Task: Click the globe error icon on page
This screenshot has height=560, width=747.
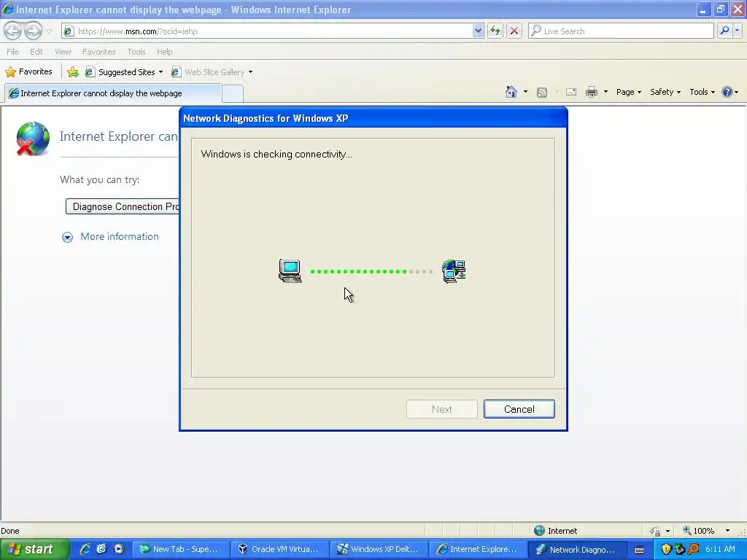Action: 33,139
